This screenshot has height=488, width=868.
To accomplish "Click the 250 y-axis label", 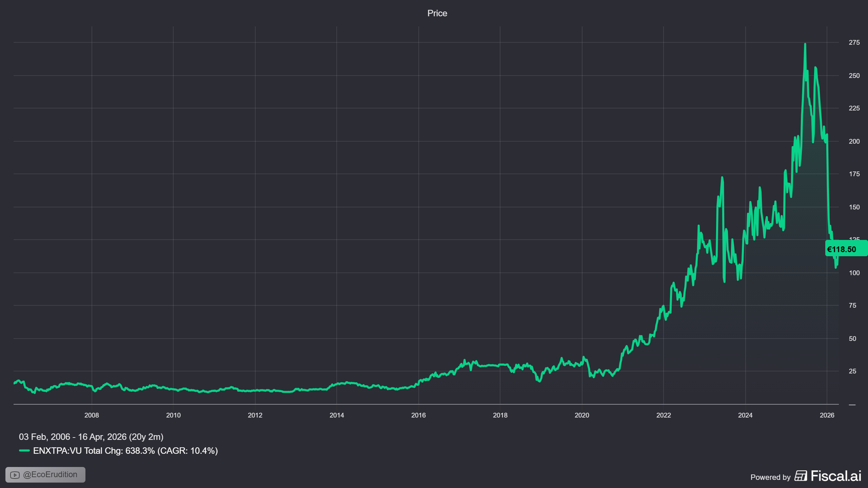I will 854,76.
